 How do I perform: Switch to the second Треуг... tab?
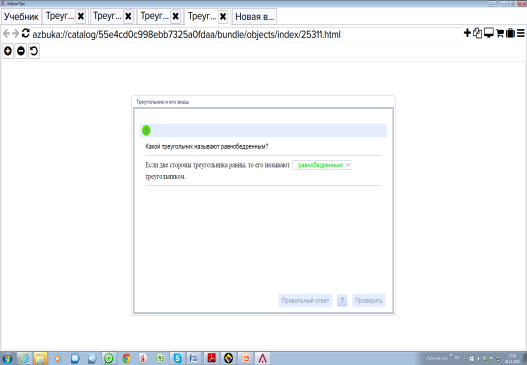107,16
